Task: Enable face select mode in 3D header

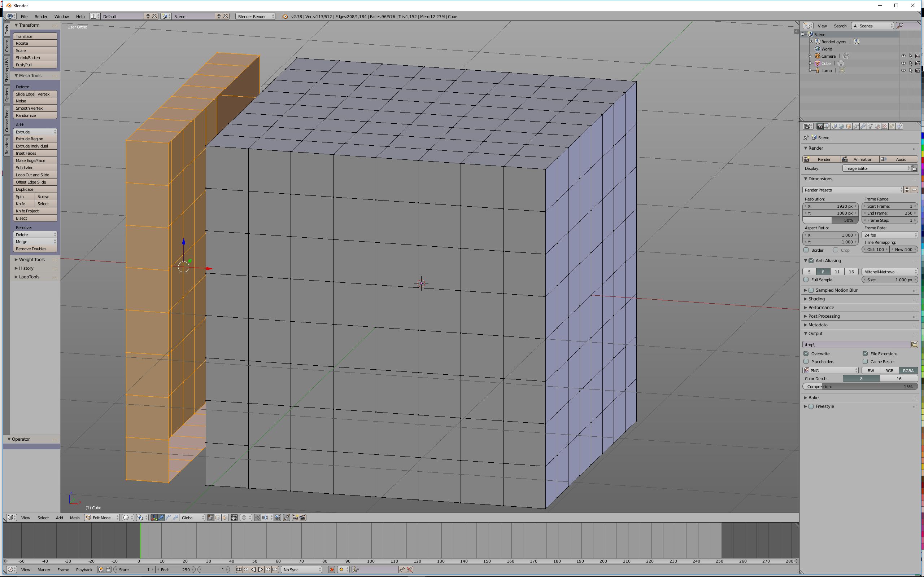Action: click(225, 517)
